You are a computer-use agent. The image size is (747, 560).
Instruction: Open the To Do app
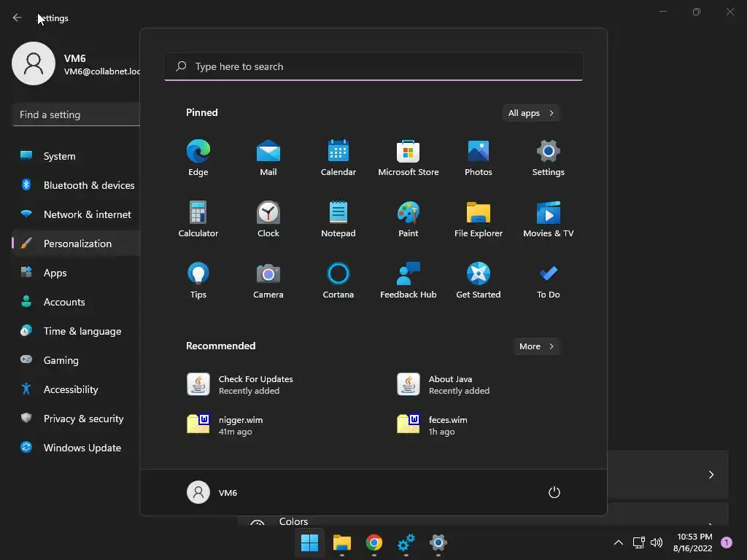[x=549, y=281]
